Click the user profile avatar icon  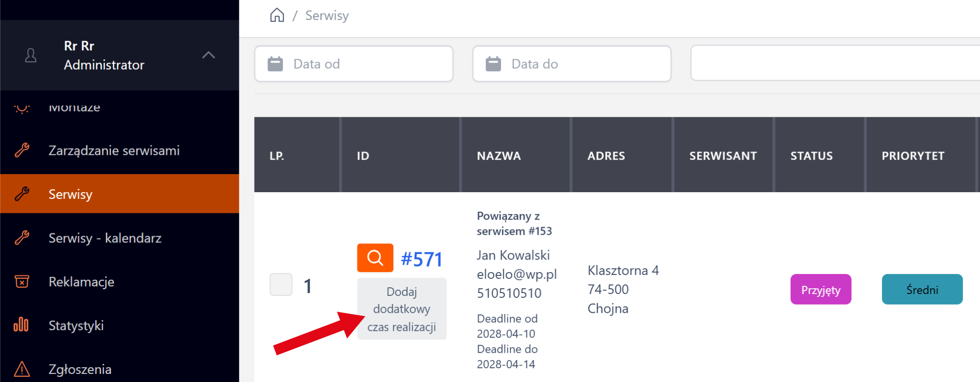[x=31, y=55]
